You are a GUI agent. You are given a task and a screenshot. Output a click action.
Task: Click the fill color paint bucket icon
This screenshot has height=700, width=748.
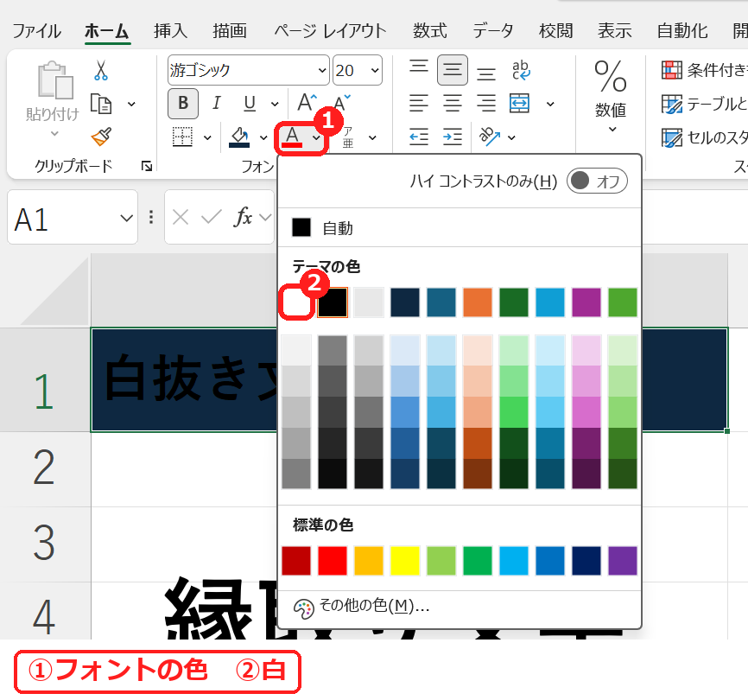239,137
